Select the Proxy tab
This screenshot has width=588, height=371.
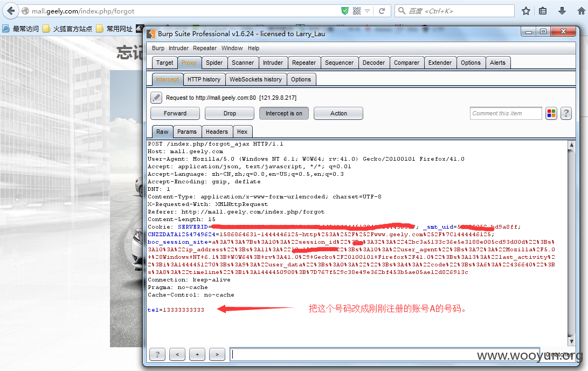pos(189,63)
